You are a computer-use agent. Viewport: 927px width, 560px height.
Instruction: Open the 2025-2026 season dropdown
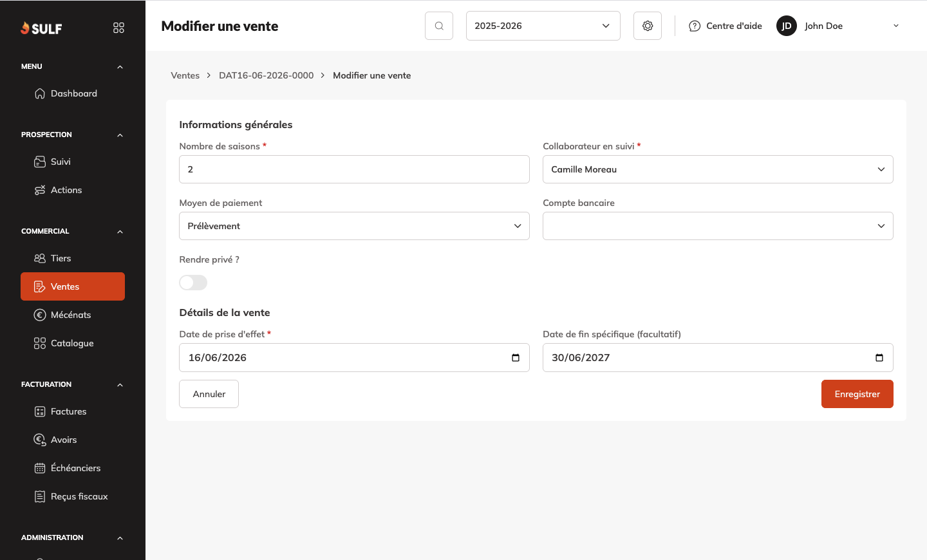point(543,26)
